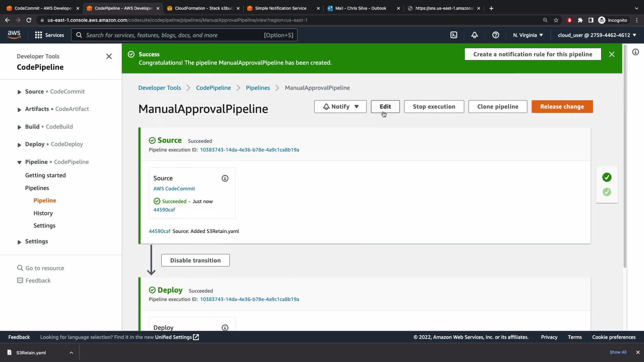Viewport: 644px width, 362px height.
Task: Open the AWS help question mark icon
Action: (x=495, y=35)
